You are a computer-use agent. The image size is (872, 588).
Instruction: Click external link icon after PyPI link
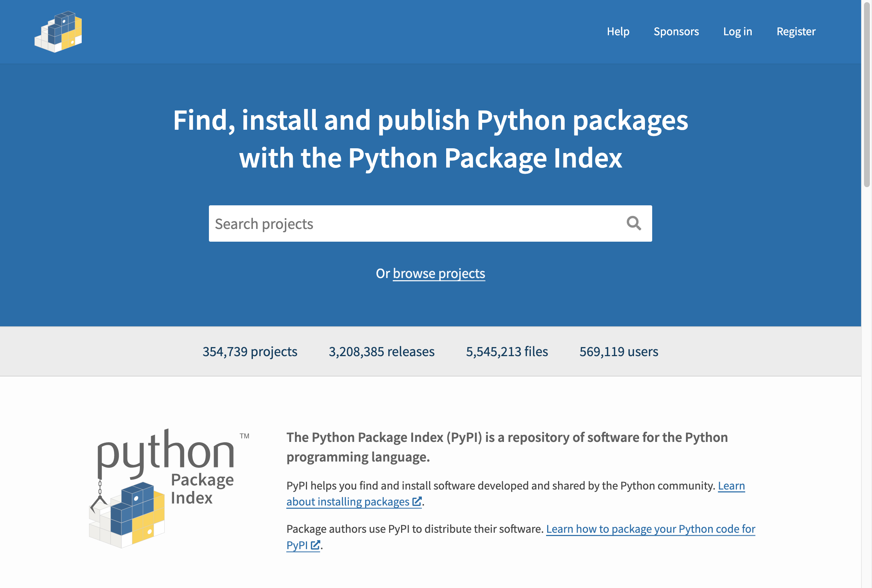315,545
